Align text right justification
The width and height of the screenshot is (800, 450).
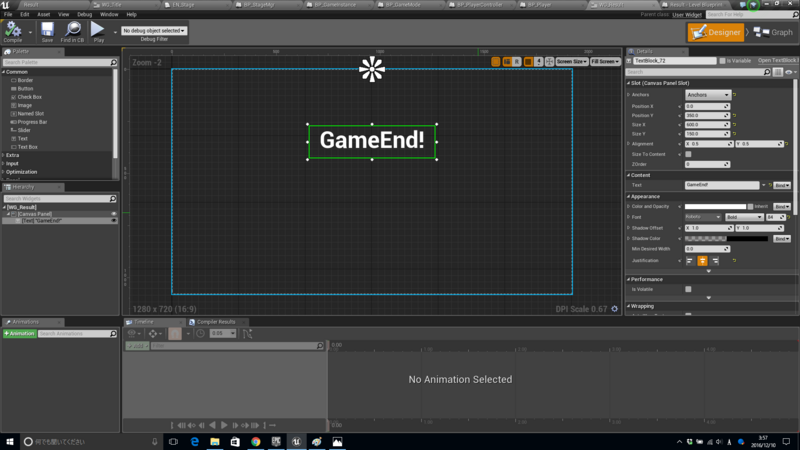[x=715, y=261]
